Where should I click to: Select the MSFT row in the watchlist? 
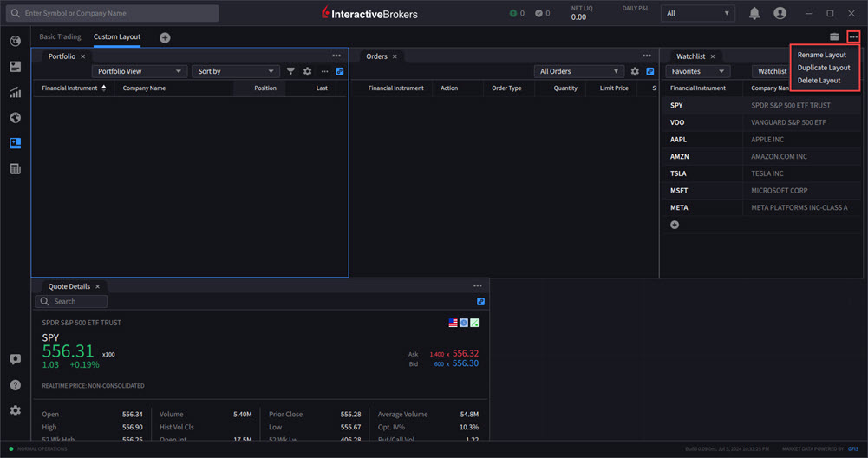tap(761, 191)
